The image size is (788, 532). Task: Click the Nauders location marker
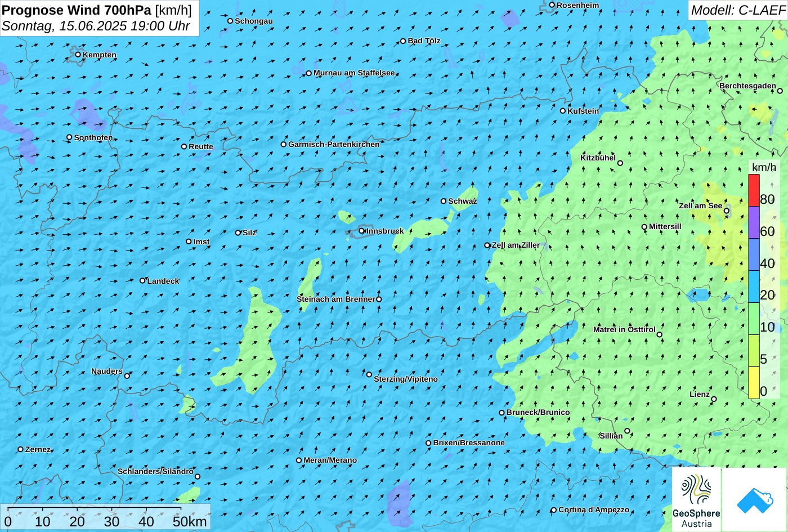tap(127, 376)
